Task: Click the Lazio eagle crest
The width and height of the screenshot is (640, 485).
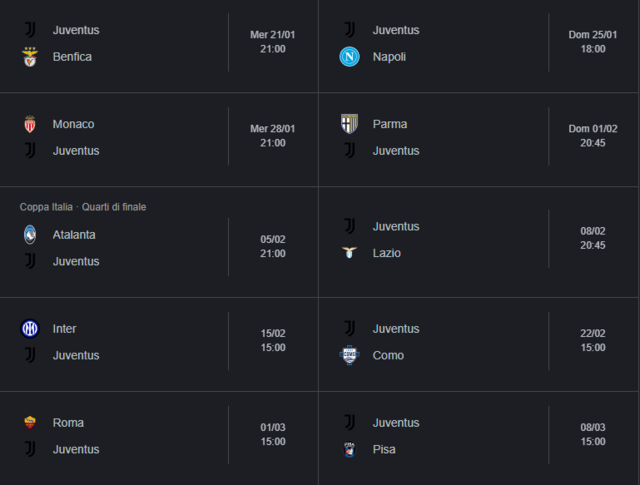Action: [349, 253]
